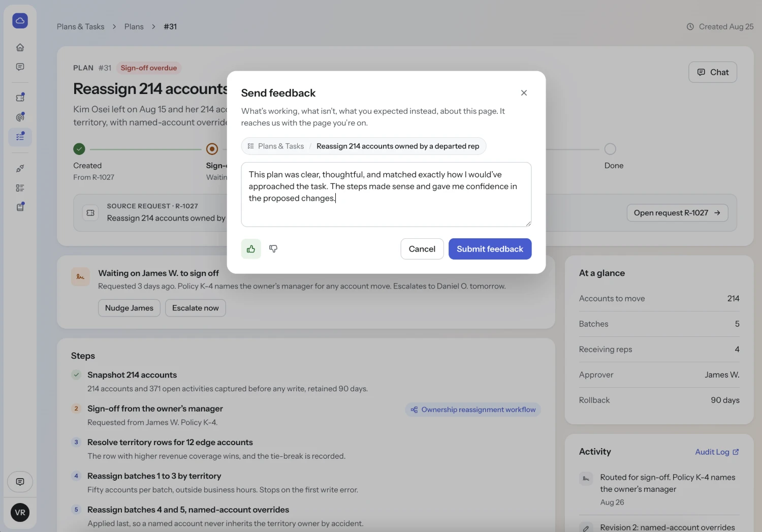Click the Plans & Tasks page chip in dialog
This screenshot has height=532, width=762.
(x=364, y=146)
